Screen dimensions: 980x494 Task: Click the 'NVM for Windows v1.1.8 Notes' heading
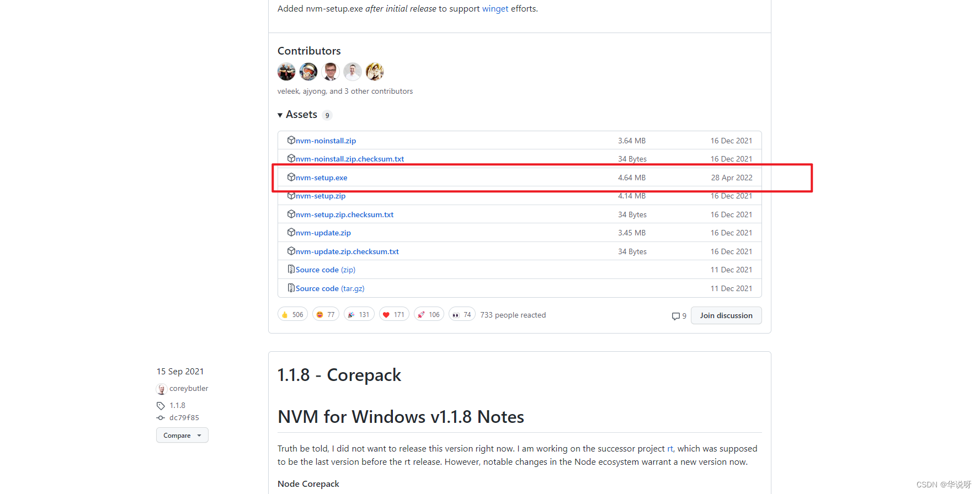coord(401,417)
